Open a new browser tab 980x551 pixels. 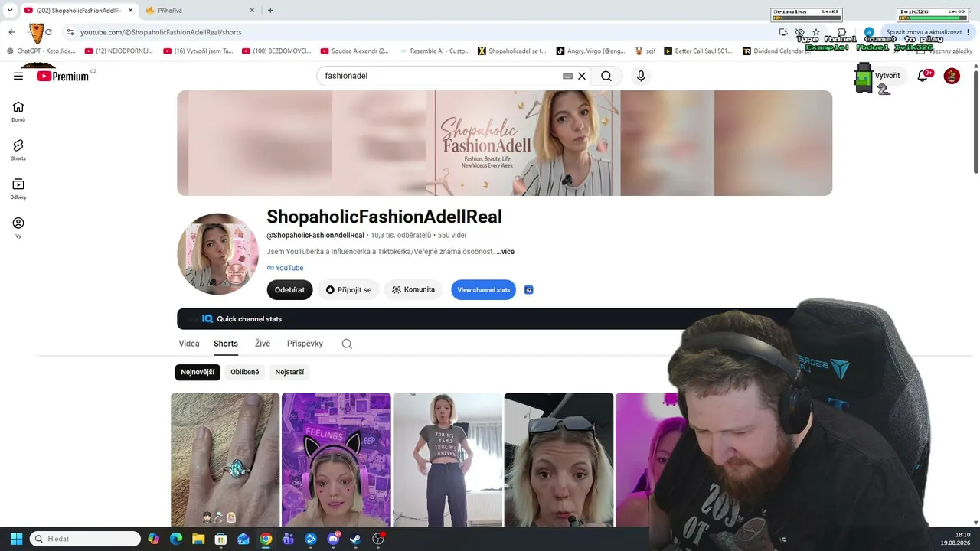[270, 10]
